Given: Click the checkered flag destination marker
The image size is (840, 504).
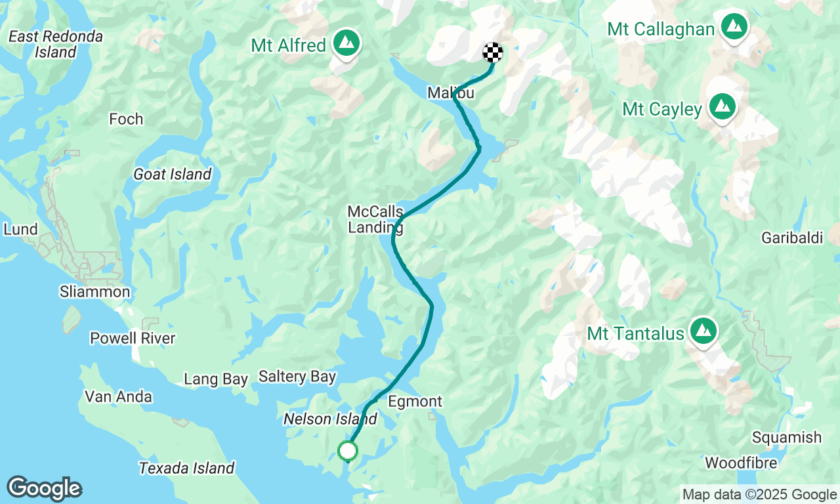Looking at the screenshot, I should (493, 52).
